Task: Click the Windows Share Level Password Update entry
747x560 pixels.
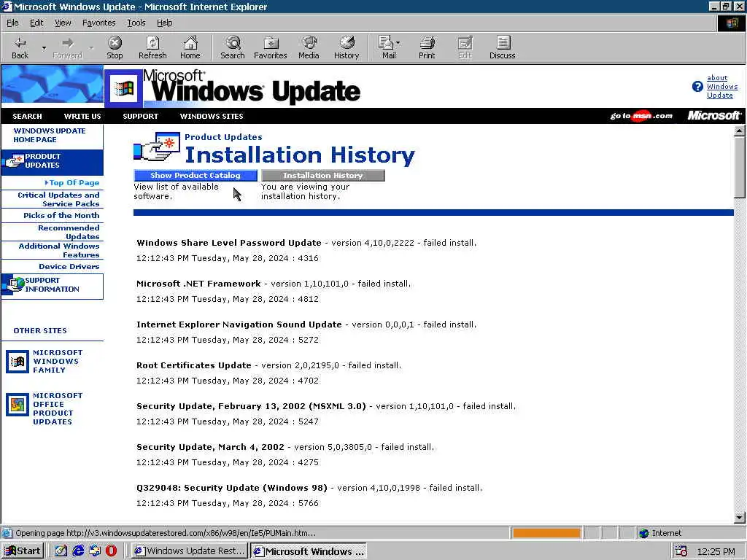Action: coord(228,243)
